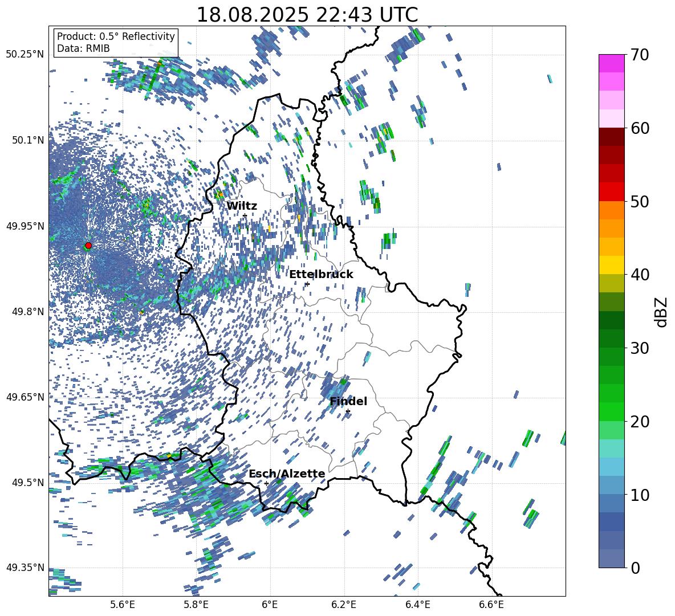Viewport: 675px width, 616px height.
Task: Click the 6.6°E longitude label
Action: pos(491,605)
